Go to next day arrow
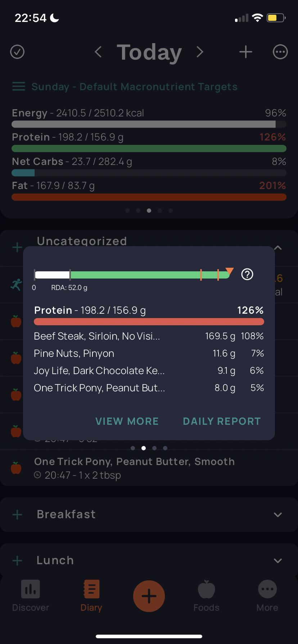 [200, 52]
